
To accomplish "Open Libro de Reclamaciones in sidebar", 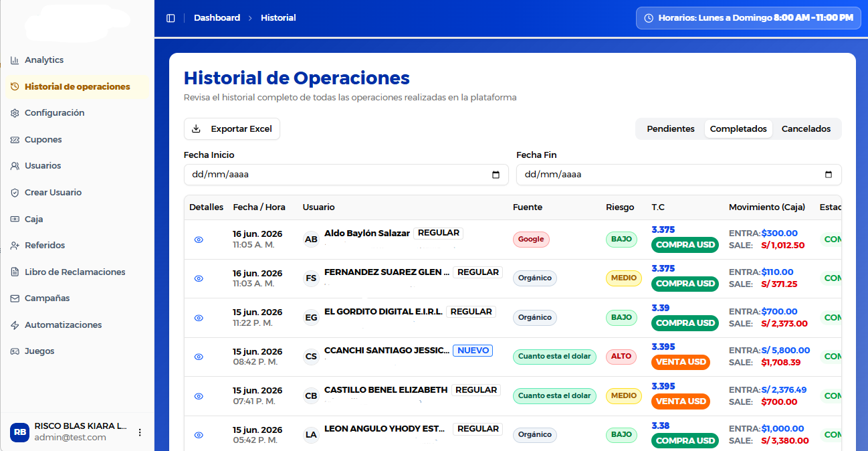I will click(x=77, y=272).
